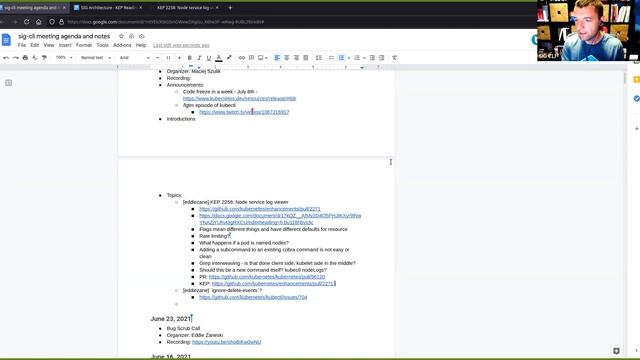Close the sig-cli meeting agenda browser tab

[64, 7]
